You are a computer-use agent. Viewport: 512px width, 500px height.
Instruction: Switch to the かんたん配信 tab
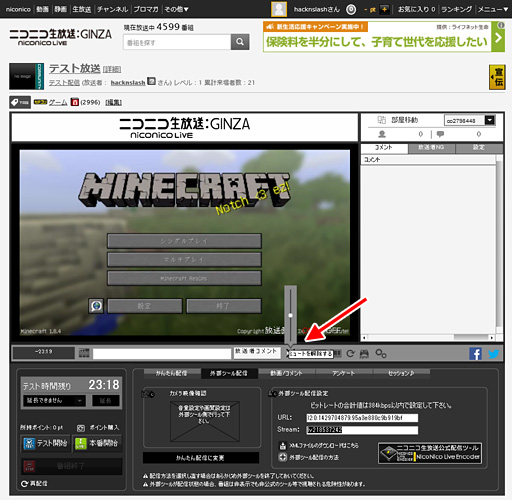click(x=172, y=373)
